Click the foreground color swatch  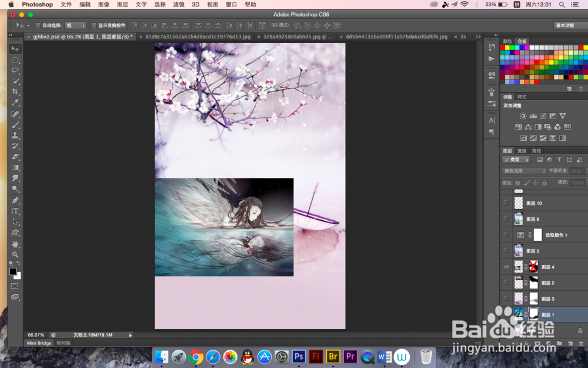click(13, 271)
